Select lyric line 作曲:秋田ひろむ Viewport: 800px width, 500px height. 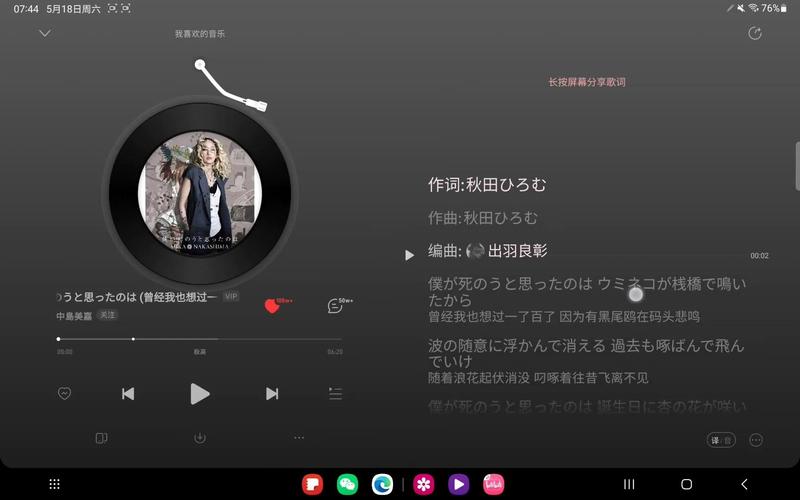click(483, 218)
